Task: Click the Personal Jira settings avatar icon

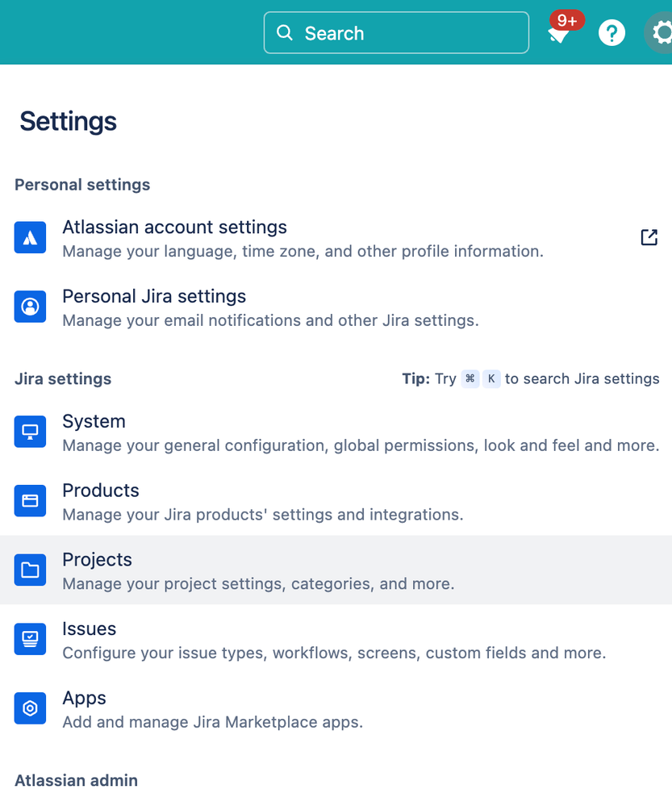Action: tap(30, 307)
